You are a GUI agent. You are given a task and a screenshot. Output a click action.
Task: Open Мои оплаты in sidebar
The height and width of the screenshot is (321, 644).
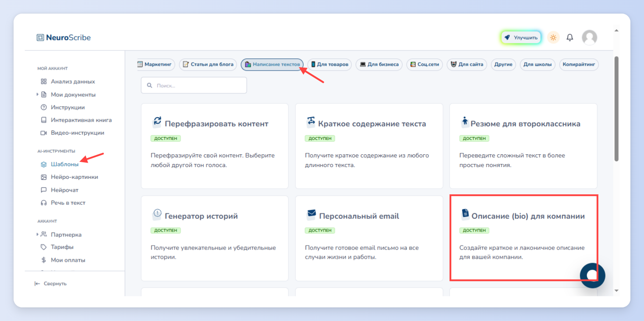coord(63,260)
